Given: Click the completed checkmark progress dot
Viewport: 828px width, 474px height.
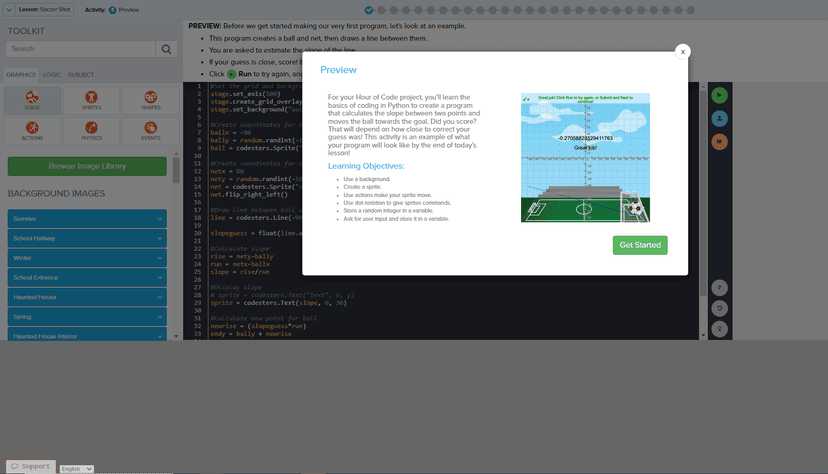Looking at the screenshot, I should pos(369,10).
